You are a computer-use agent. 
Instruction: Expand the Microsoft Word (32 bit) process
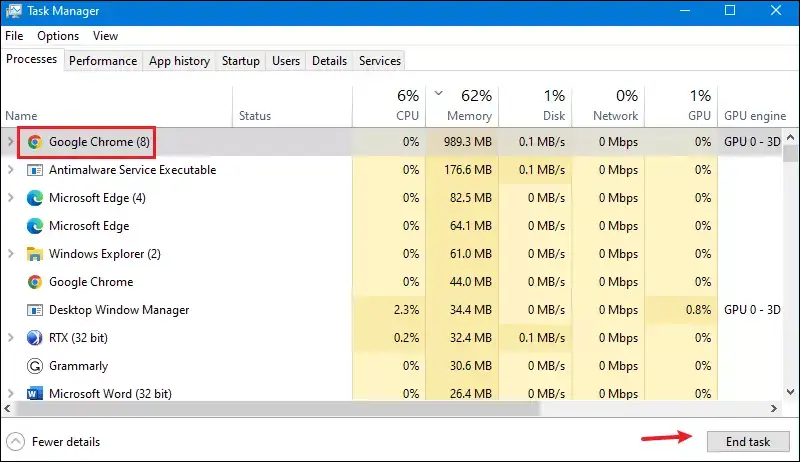(10, 394)
